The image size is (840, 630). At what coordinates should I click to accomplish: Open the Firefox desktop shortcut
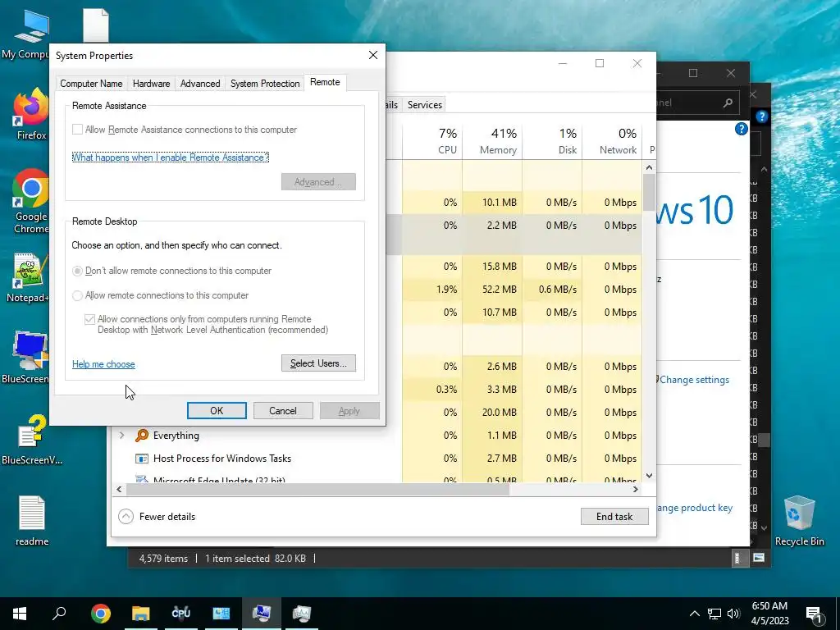pyautogui.click(x=31, y=114)
